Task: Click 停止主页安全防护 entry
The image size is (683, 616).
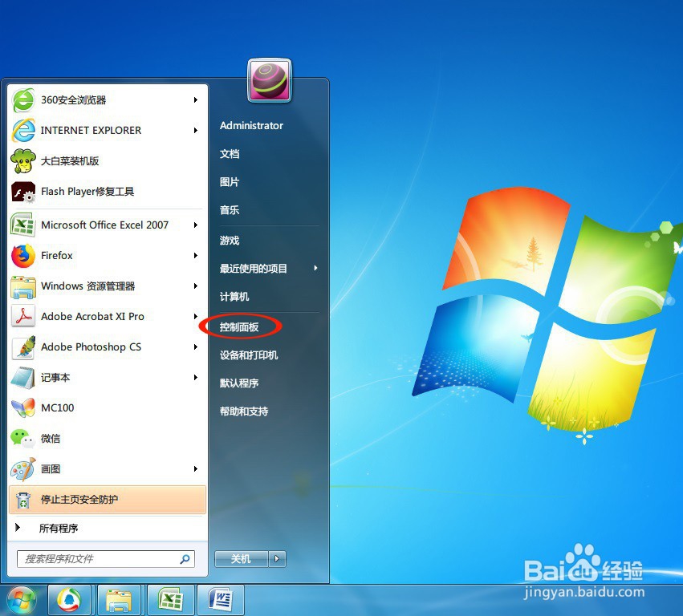Action: (108, 500)
